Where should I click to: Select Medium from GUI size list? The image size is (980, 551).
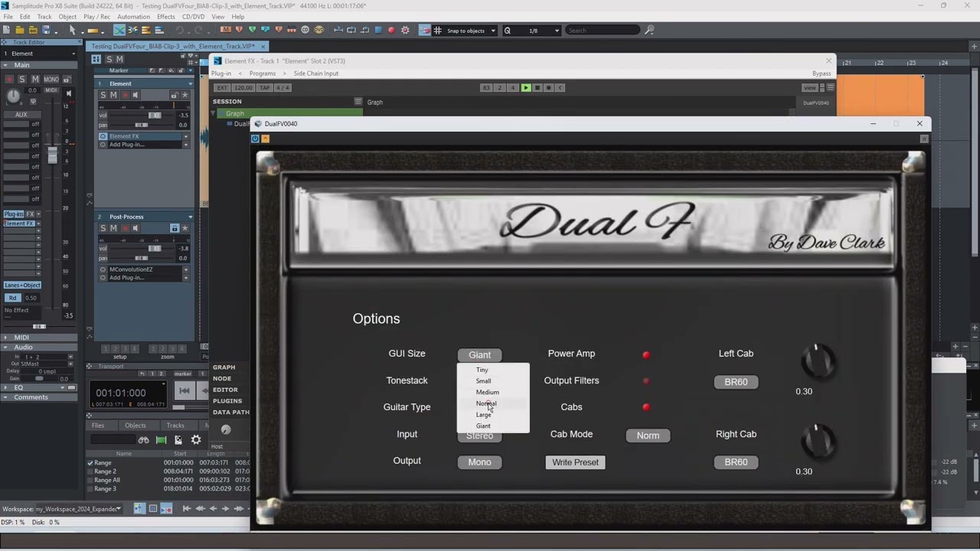pyautogui.click(x=487, y=392)
